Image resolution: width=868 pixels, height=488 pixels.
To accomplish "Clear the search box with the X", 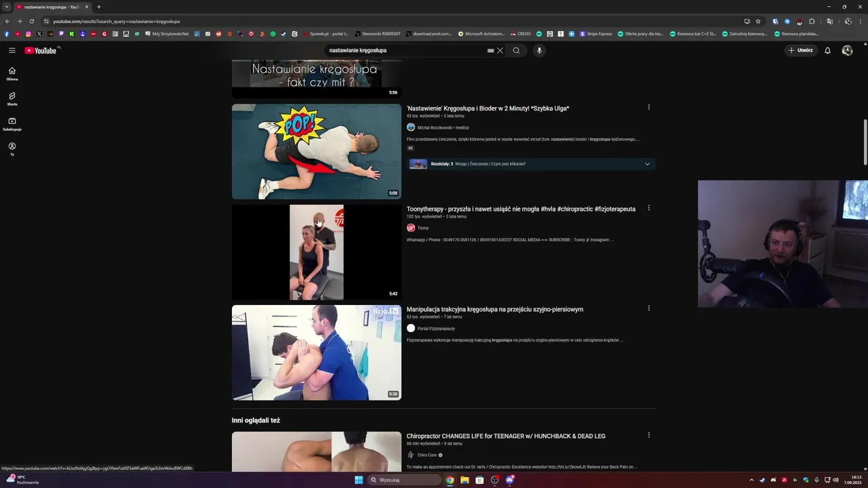I will click(500, 50).
